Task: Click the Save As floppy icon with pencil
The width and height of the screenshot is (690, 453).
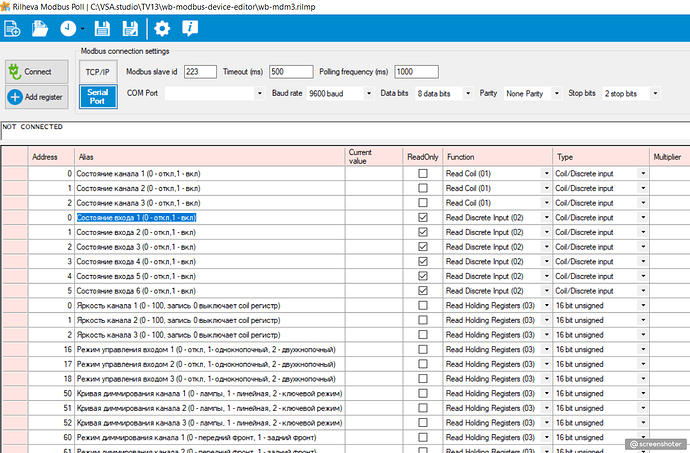Action: click(x=130, y=29)
